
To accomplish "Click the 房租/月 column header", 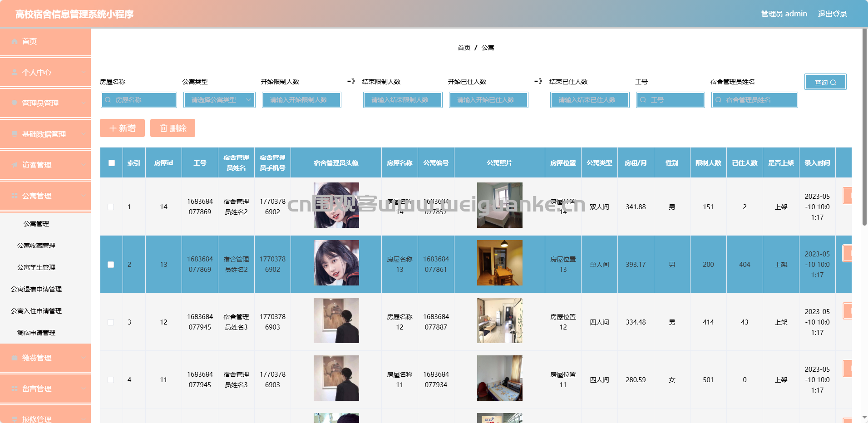I will point(636,163).
